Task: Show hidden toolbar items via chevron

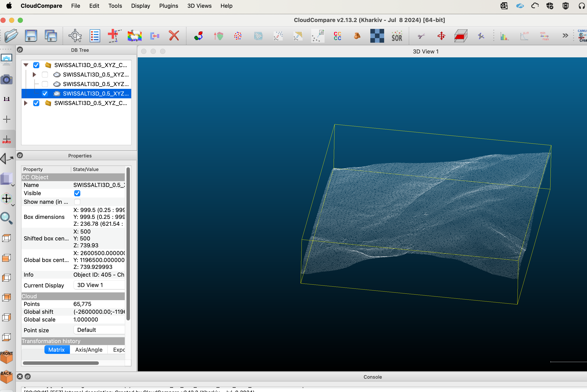Action: [x=565, y=36]
